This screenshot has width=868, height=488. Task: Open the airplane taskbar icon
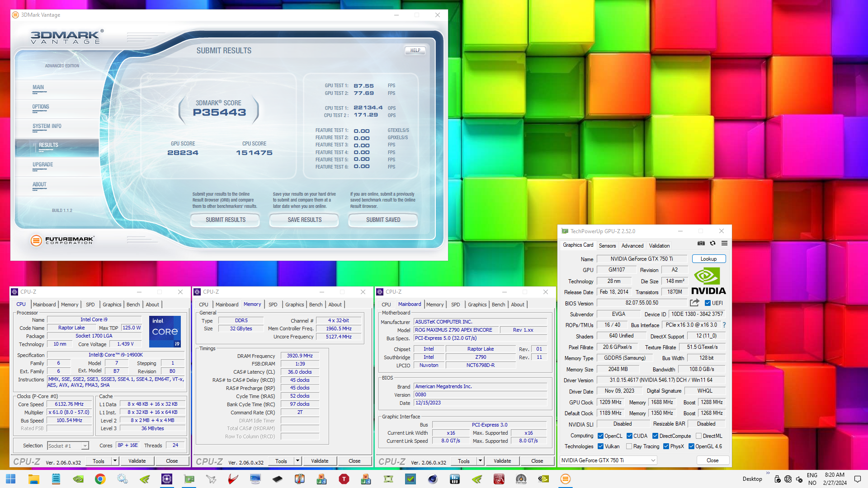pyautogui.click(x=211, y=479)
